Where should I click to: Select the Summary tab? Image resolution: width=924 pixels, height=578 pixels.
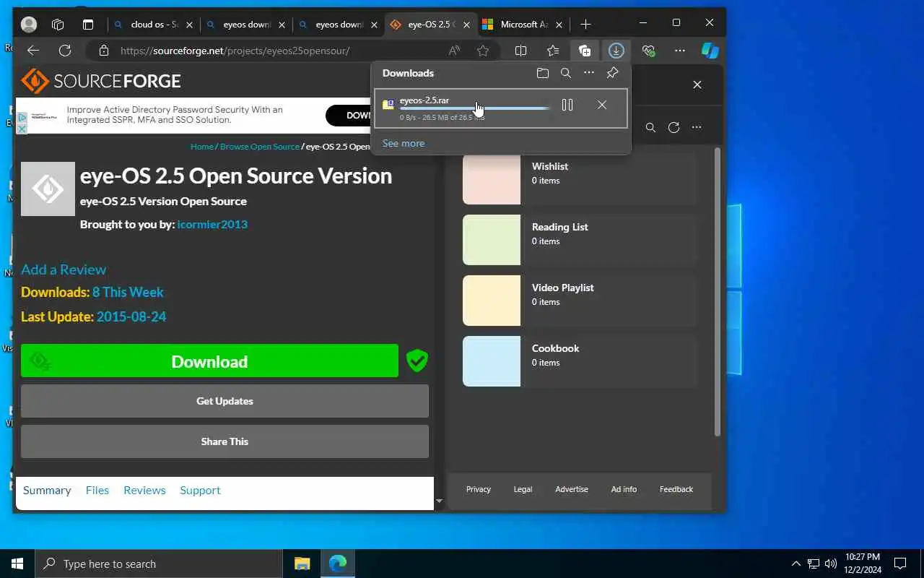tap(47, 490)
